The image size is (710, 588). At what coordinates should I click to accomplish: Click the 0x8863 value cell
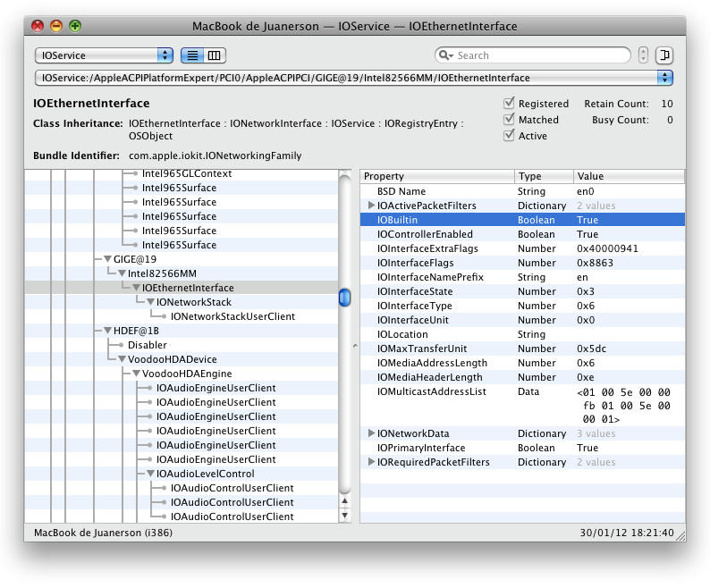click(x=595, y=263)
